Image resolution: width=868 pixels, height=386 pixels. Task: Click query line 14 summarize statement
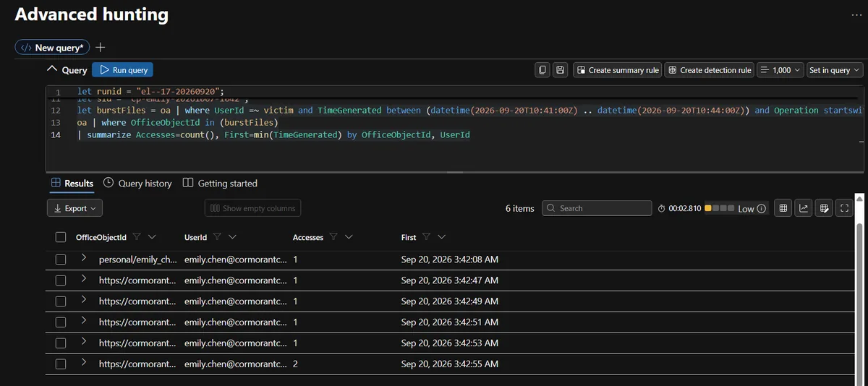pyautogui.click(x=274, y=135)
